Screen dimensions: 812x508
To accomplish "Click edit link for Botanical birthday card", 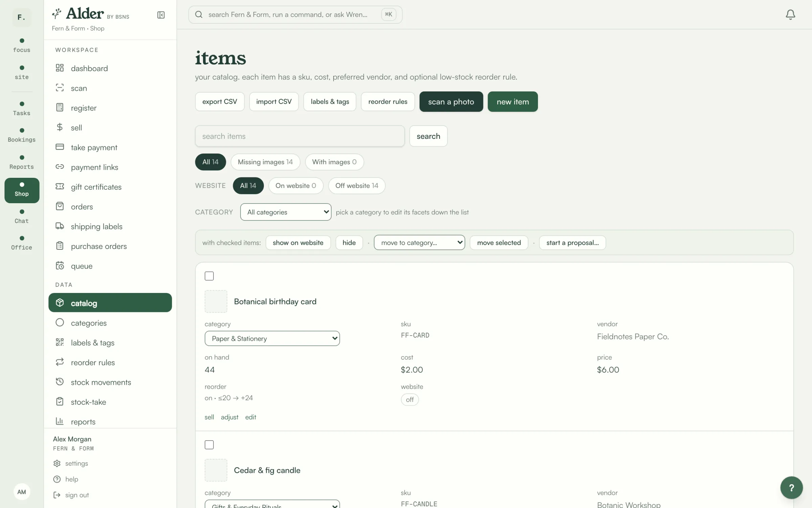I will (250, 417).
